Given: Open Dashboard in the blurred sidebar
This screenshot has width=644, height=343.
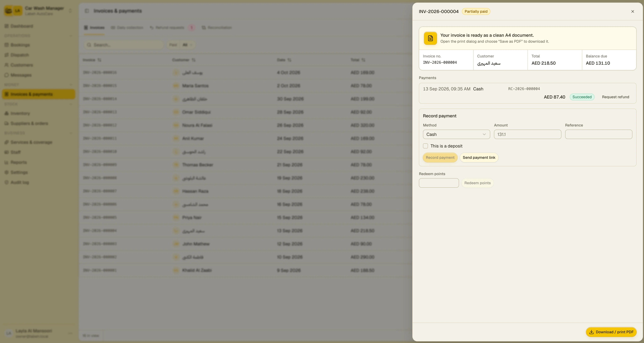Looking at the screenshot, I should 39,26.
